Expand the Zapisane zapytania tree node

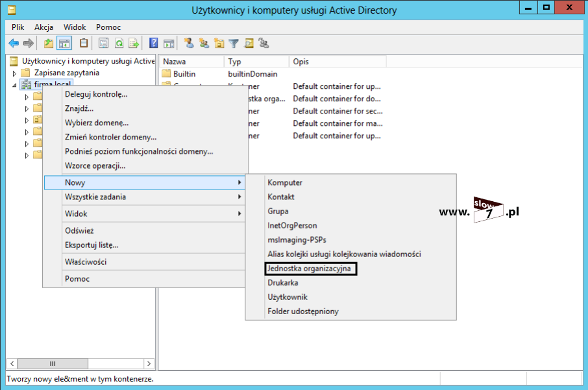[14, 73]
